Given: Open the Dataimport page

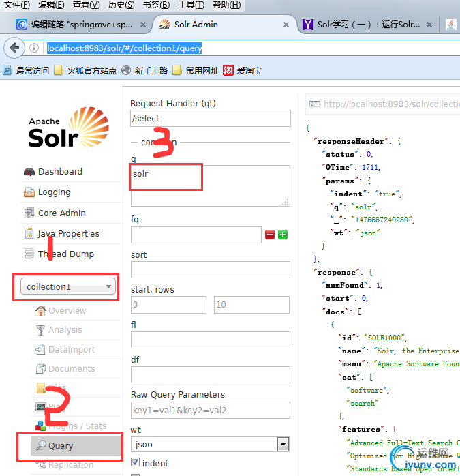Looking at the screenshot, I should coord(72,350).
